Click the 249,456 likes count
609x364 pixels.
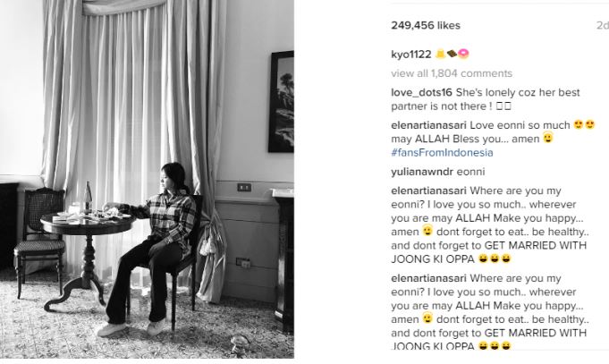pyautogui.click(x=426, y=26)
